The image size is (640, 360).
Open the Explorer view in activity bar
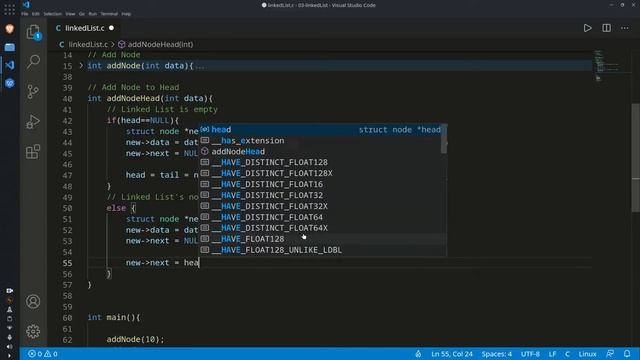point(33,32)
